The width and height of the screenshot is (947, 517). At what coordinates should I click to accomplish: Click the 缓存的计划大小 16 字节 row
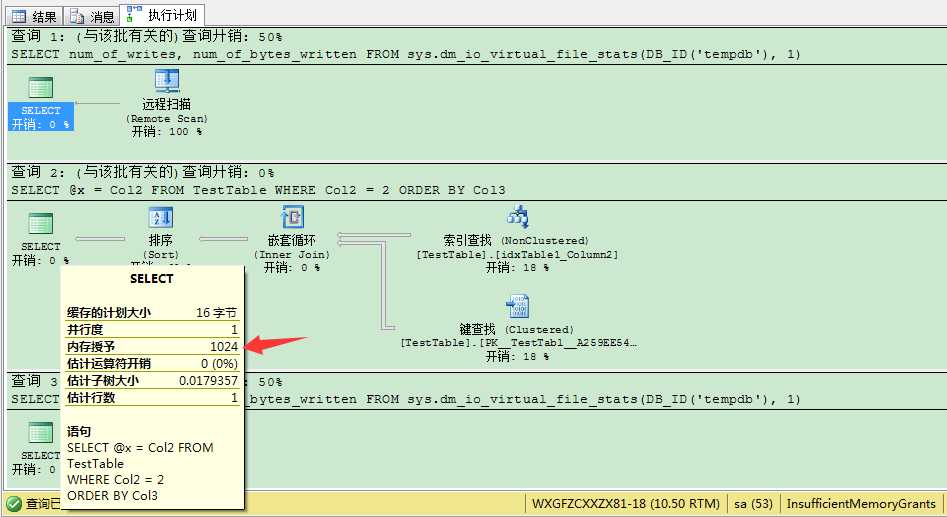point(152,312)
